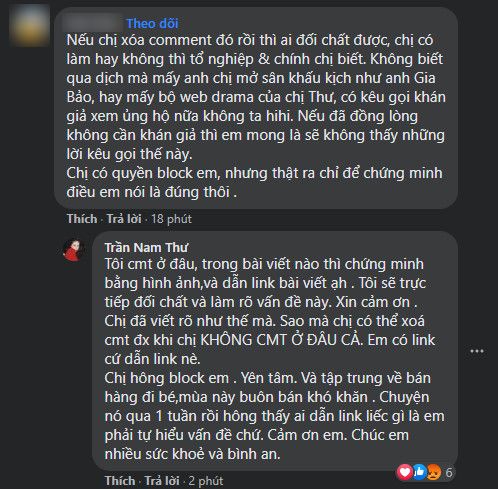Click Trả lời under Trần Nam Thư's reply
498x489 pixels.
tap(162, 481)
